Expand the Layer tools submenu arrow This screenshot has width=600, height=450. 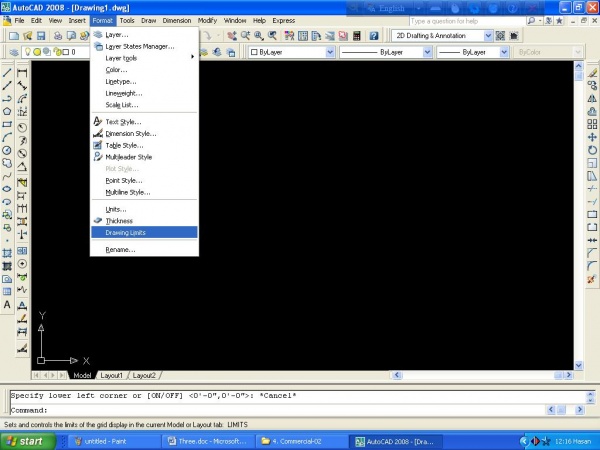tap(192, 57)
